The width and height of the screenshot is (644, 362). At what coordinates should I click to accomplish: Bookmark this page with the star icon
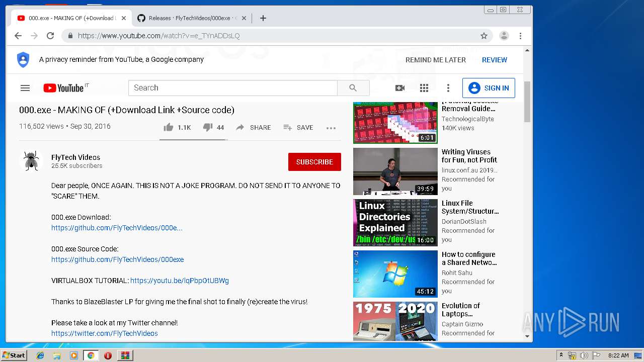click(x=484, y=36)
